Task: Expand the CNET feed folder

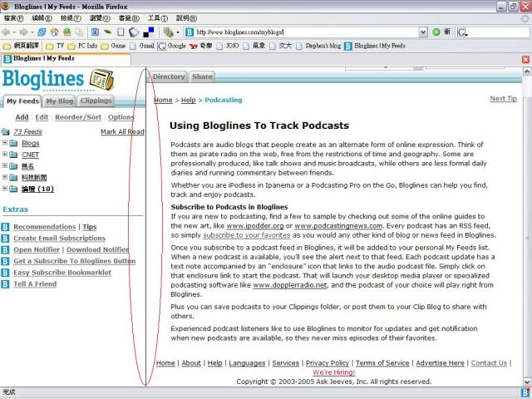Action: click(x=6, y=155)
